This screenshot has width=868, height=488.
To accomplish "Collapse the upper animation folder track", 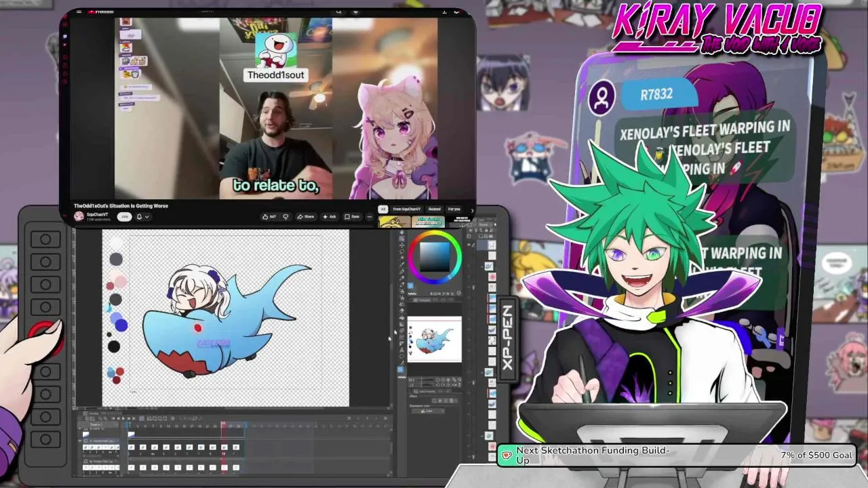I will (80, 441).
